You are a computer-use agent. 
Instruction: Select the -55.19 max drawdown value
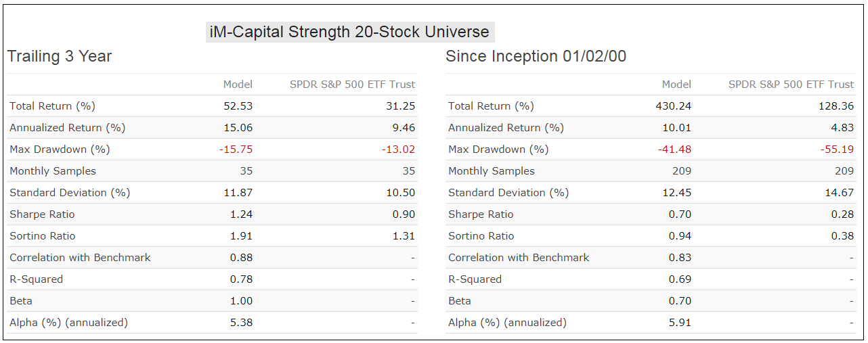(837, 150)
